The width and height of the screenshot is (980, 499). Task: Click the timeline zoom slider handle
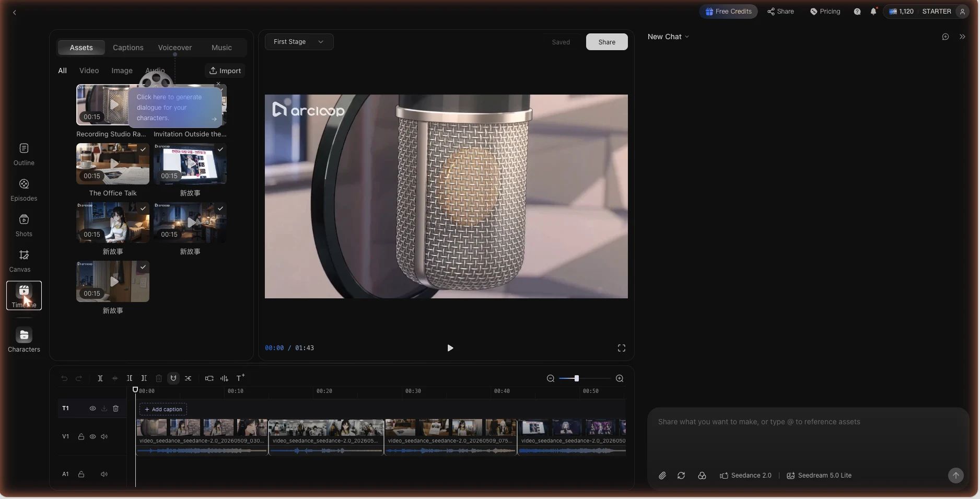pos(577,378)
